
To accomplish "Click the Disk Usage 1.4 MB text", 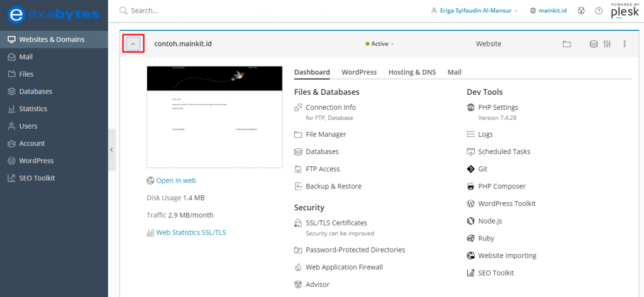I will 175,198.
